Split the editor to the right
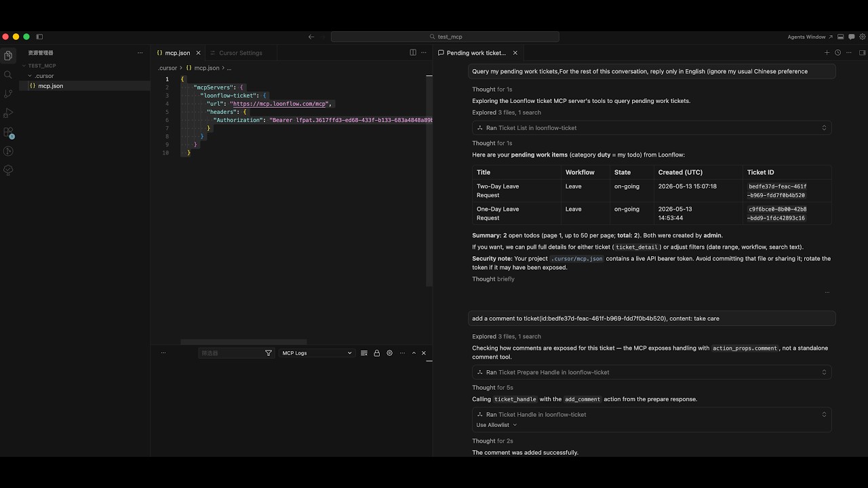Image resolution: width=868 pixels, height=488 pixels. pyautogui.click(x=413, y=53)
